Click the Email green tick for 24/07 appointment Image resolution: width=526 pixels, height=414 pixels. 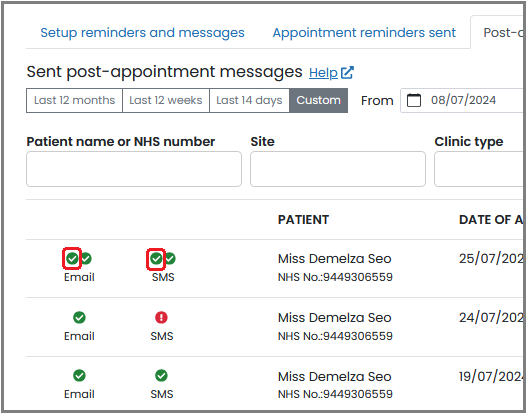79,317
